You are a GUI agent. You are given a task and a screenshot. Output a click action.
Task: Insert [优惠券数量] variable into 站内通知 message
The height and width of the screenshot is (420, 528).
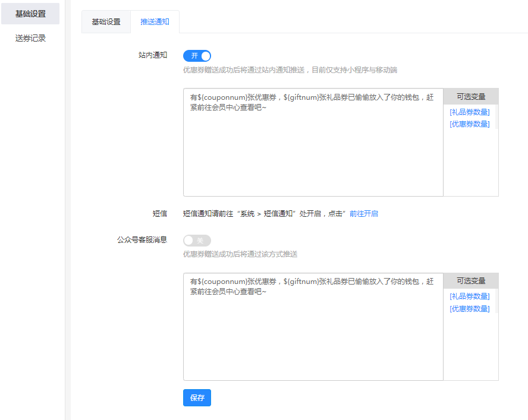470,124
